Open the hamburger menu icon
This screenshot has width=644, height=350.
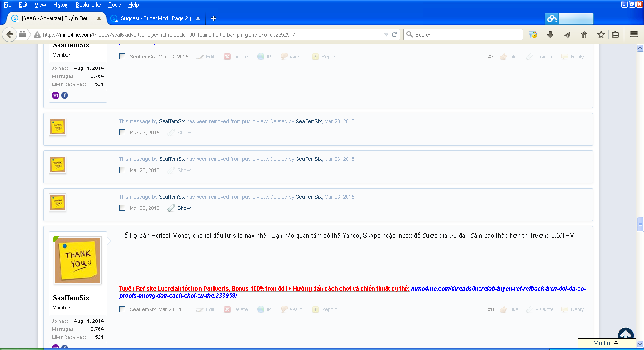634,34
